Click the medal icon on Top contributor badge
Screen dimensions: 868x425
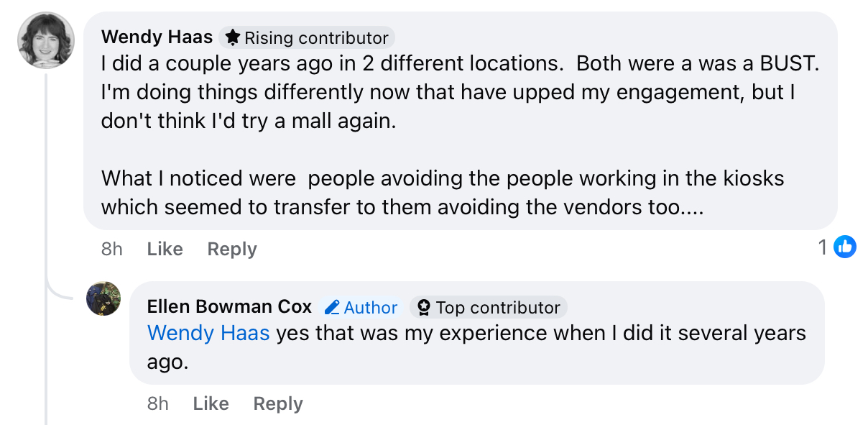pos(424,308)
